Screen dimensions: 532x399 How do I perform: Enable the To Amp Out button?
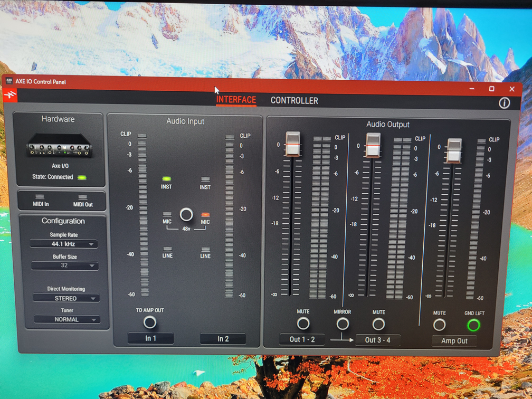(x=150, y=322)
